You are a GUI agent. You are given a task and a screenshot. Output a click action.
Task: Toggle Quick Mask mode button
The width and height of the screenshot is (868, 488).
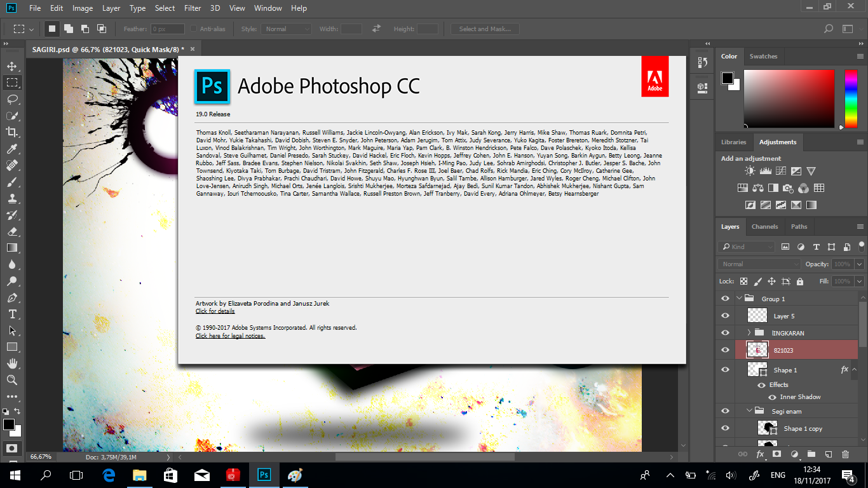[11, 448]
